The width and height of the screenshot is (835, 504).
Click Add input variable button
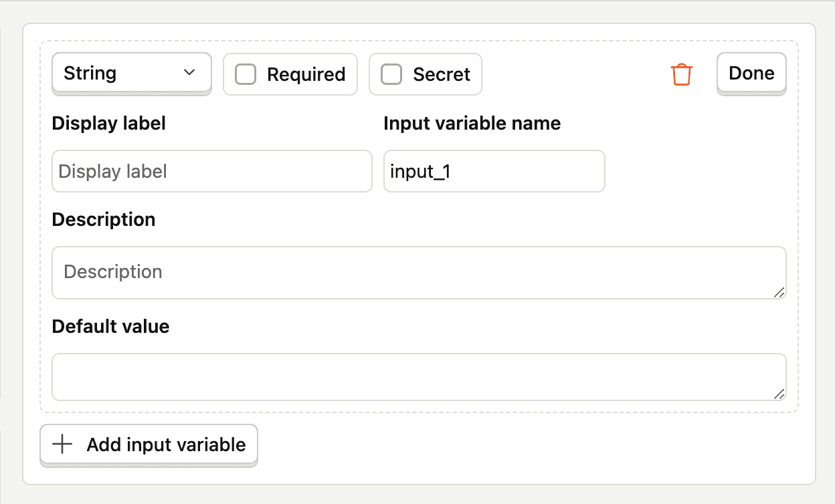[x=149, y=445]
